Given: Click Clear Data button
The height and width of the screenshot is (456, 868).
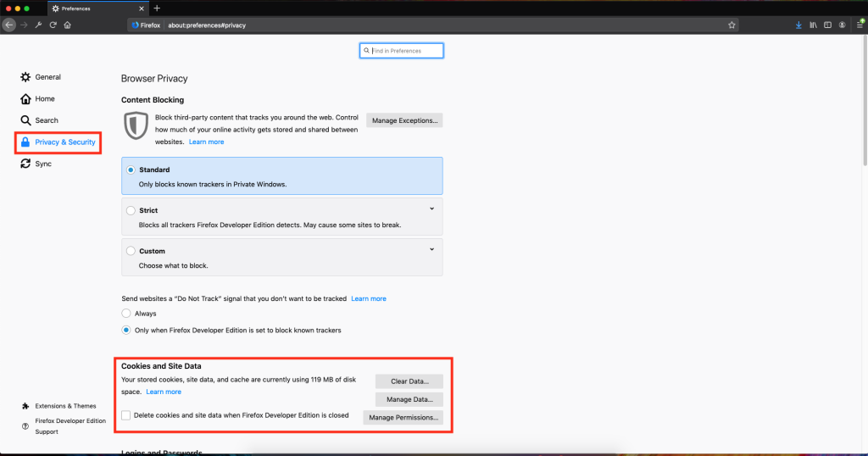Looking at the screenshot, I should tap(409, 381).
